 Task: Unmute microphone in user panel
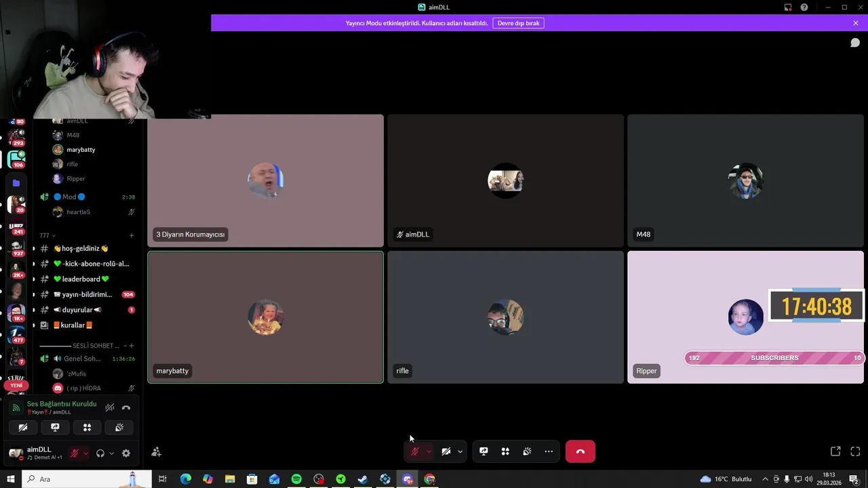(x=75, y=453)
